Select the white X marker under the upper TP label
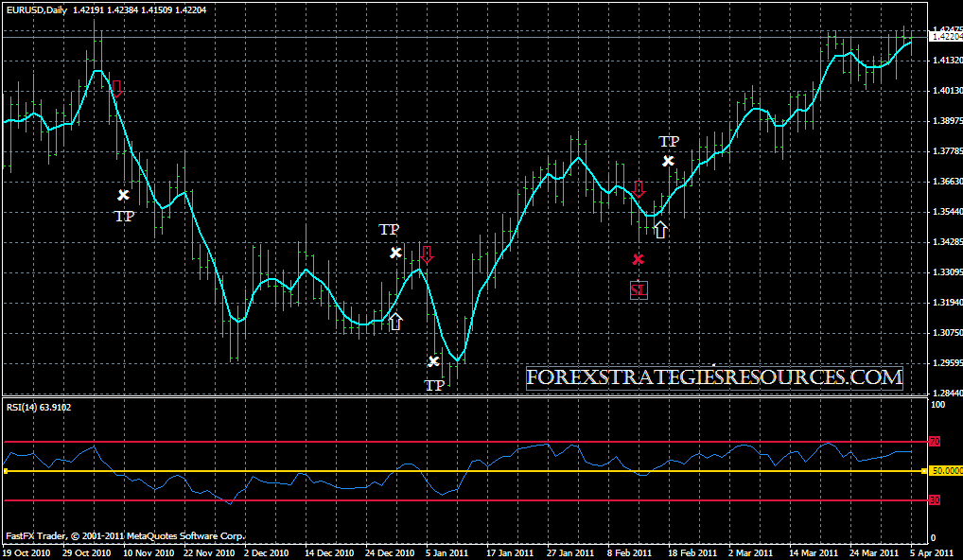This screenshot has height=560, width=963. (x=668, y=161)
